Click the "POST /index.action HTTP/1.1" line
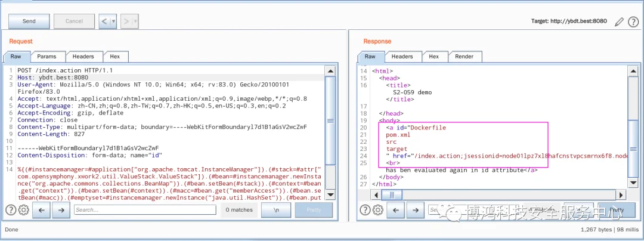The image size is (644, 241). [x=65, y=70]
